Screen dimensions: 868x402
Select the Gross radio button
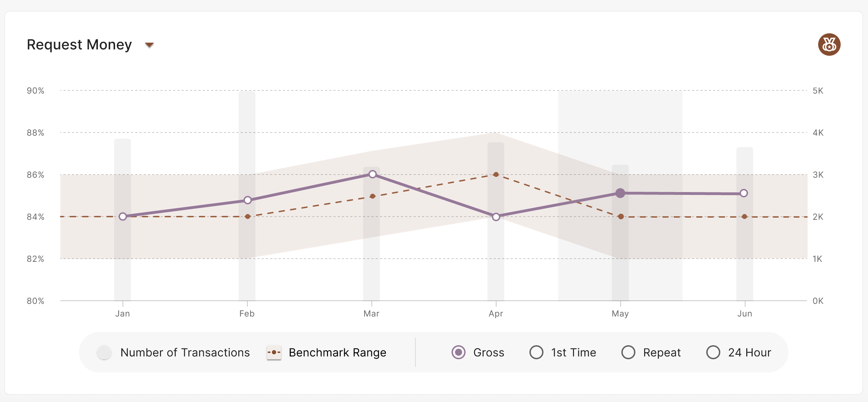point(458,353)
